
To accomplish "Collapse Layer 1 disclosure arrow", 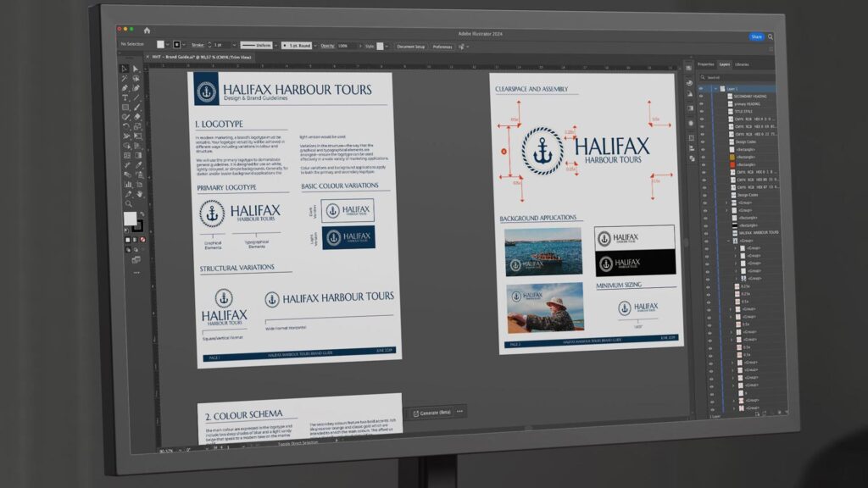I will (715, 88).
